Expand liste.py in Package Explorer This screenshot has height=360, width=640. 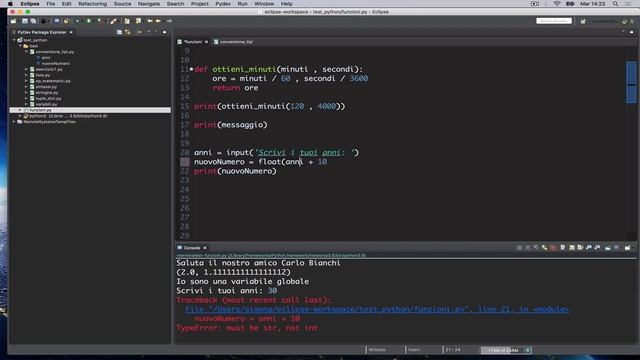pos(27,75)
